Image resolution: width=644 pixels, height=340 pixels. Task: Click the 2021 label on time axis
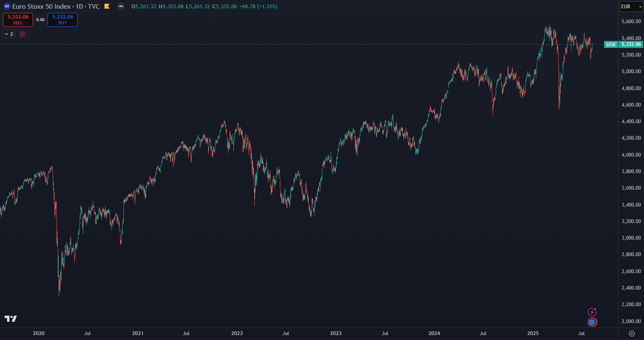click(137, 333)
